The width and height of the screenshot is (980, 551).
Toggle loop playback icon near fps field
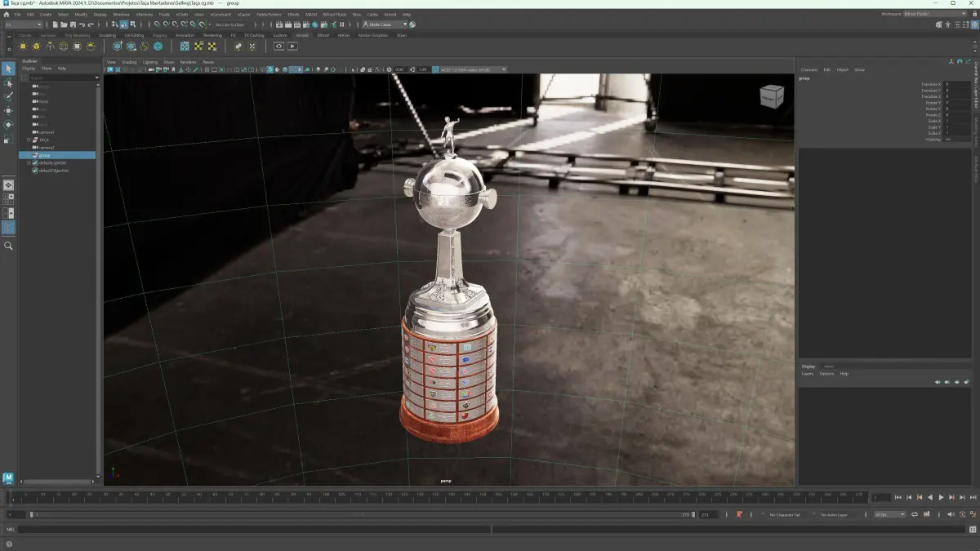tap(915, 514)
